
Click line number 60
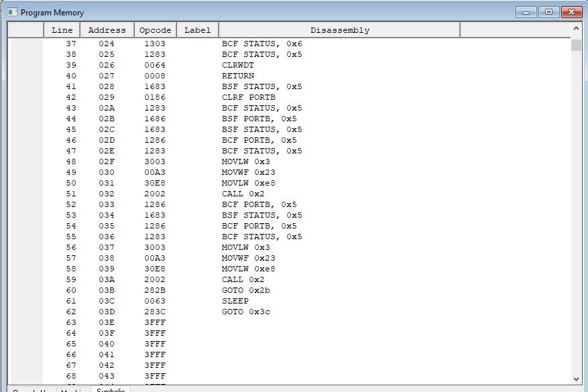(71, 290)
